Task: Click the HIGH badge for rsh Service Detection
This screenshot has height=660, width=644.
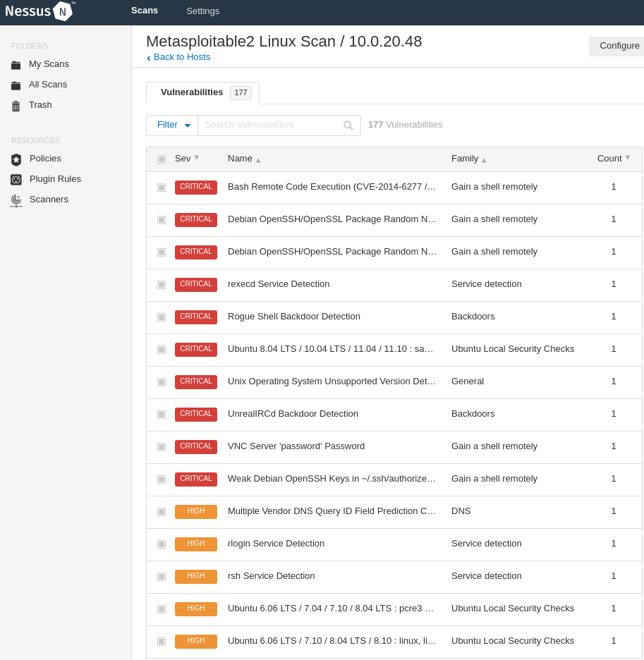Action: (x=196, y=576)
